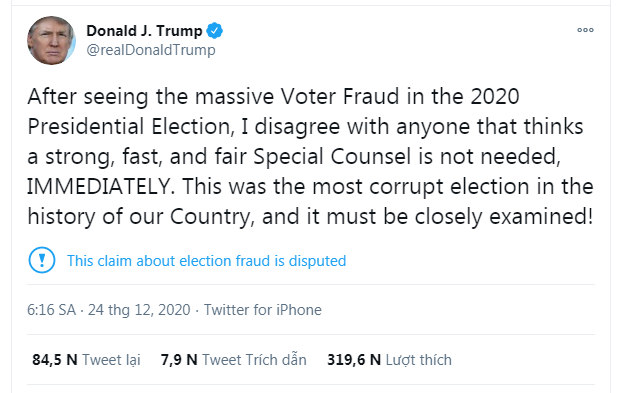Click the 6:16 SA timestamp

pyautogui.click(x=51, y=310)
